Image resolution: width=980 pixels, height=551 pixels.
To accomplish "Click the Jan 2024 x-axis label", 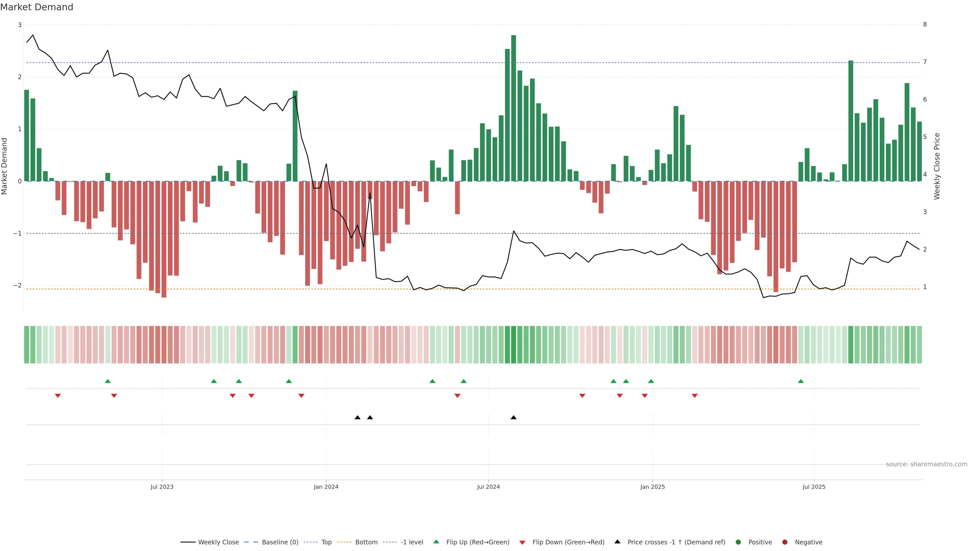I will (326, 487).
